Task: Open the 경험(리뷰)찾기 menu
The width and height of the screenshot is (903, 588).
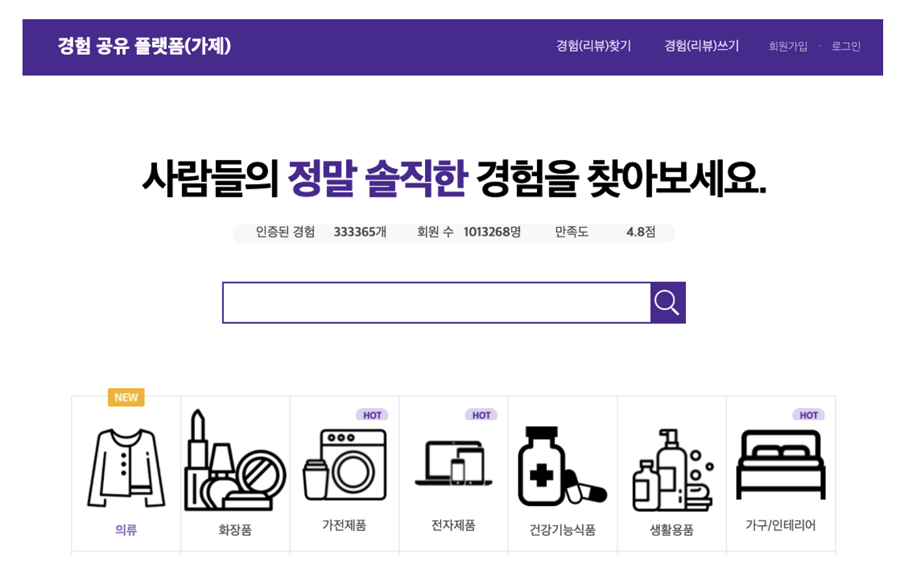Action: coord(594,46)
